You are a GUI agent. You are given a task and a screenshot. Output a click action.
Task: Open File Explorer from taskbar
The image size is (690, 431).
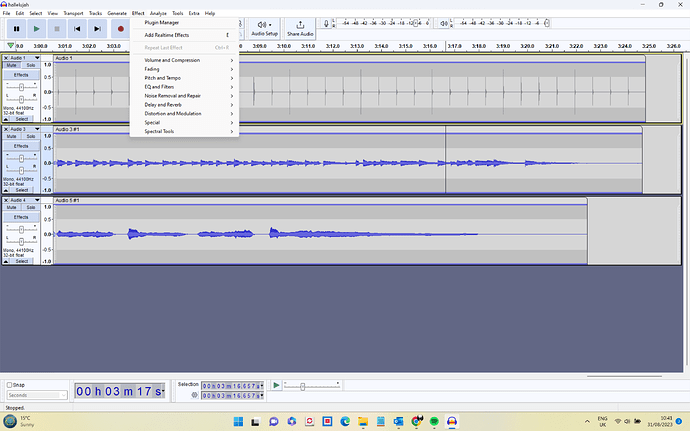(x=363, y=421)
